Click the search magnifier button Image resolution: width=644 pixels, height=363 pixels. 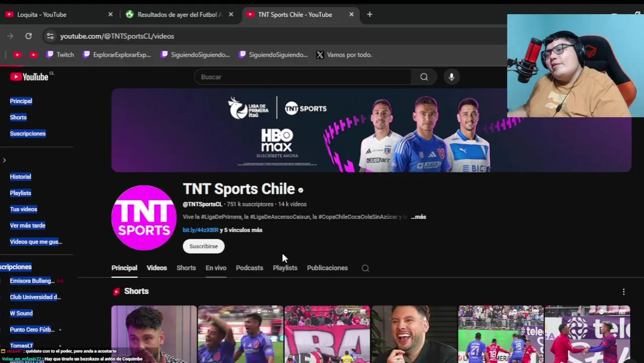pos(424,77)
